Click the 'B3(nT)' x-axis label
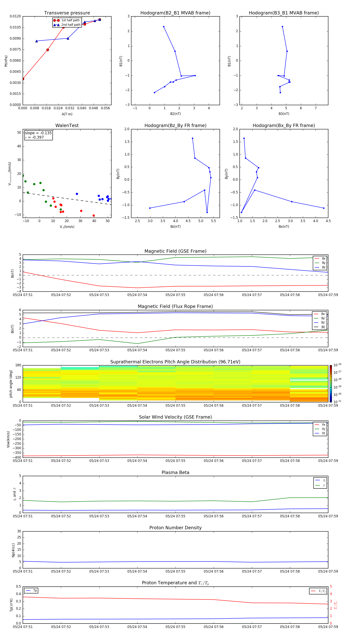The width and height of the screenshot is (351, 644). pos(284,114)
